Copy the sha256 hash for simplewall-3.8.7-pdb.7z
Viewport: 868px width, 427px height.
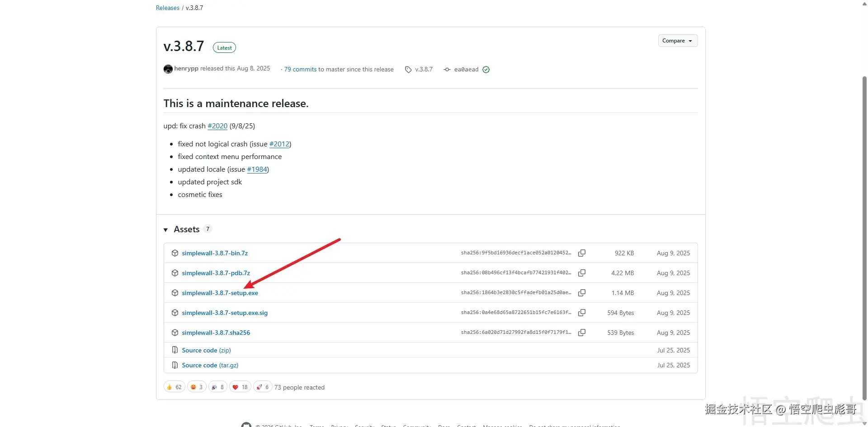pyautogui.click(x=582, y=273)
